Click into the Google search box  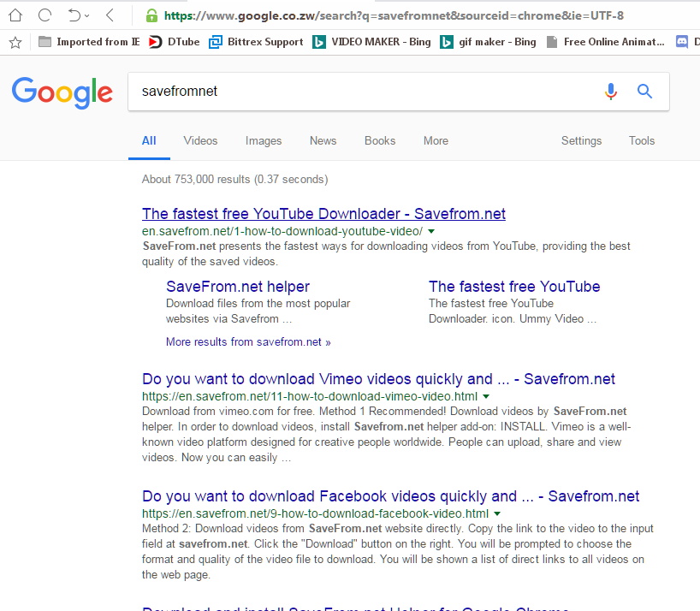click(x=359, y=92)
